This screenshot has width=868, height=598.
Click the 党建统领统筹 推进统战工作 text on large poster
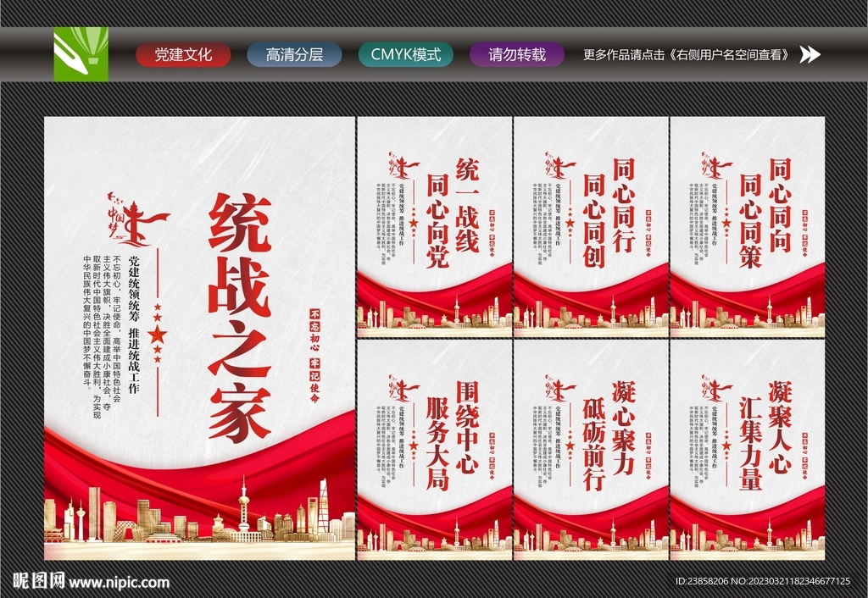point(133,324)
